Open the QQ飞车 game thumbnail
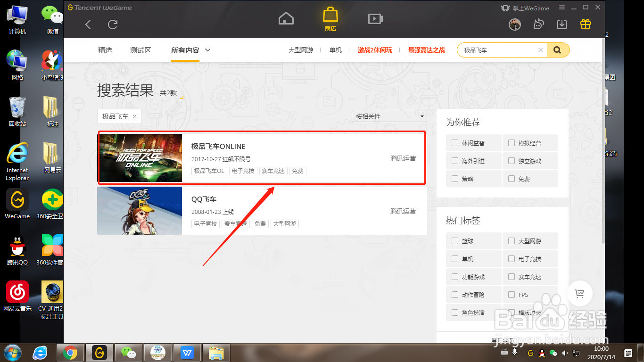Image resolution: width=644 pixels, height=362 pixels. point(140,211)
